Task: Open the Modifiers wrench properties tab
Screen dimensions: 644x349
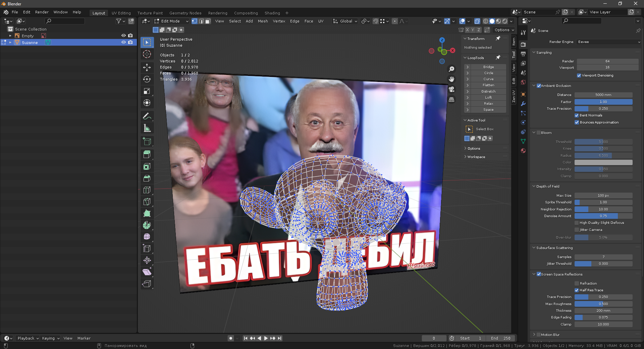Action: (x=523, y=104)
